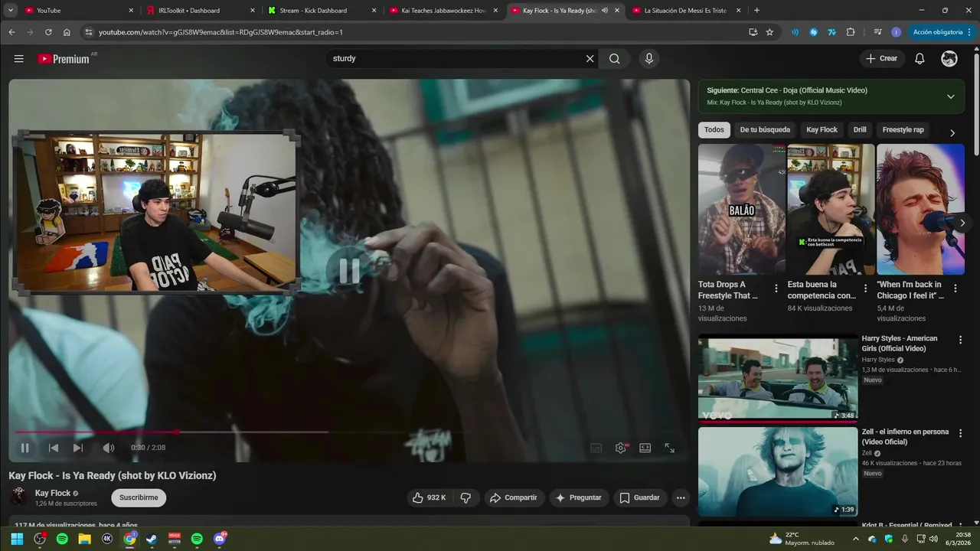Open the Kay Flock channel link

pyautogui.click(x=53, y=493)
